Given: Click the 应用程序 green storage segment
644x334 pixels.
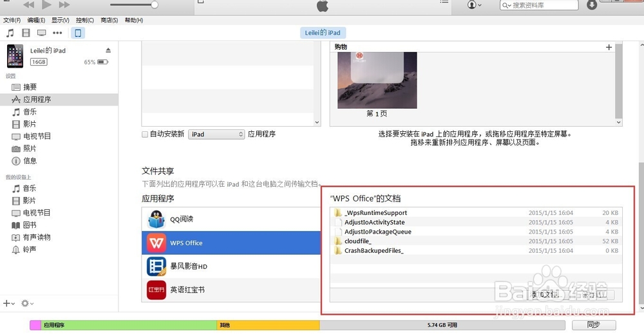Looking at the screenshot, I should click(x=129, y=325).
